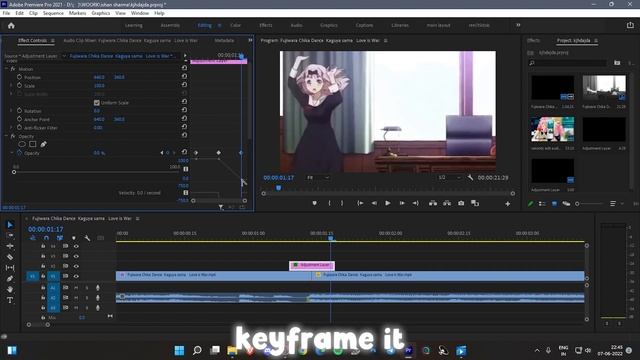Screen dimensions: 640x360
Task: Select the Razor tool in timeline toolbar
Action: click(x=10, y=257)
